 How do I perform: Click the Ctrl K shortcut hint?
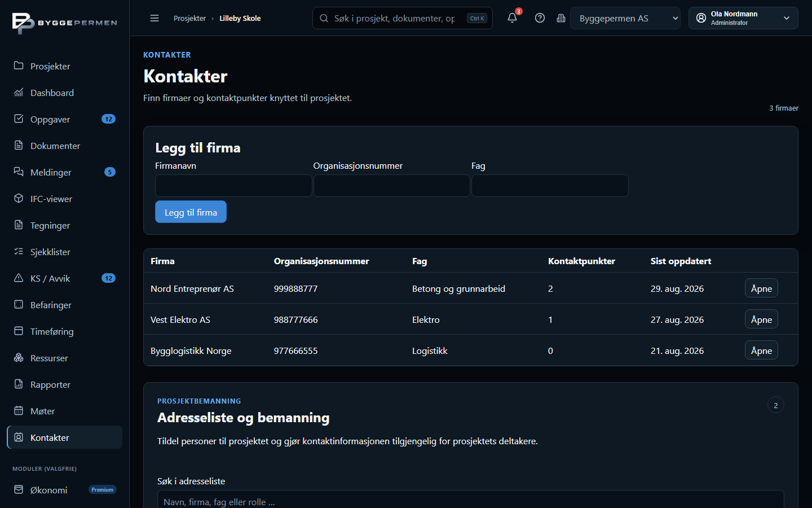click(477, 18)
